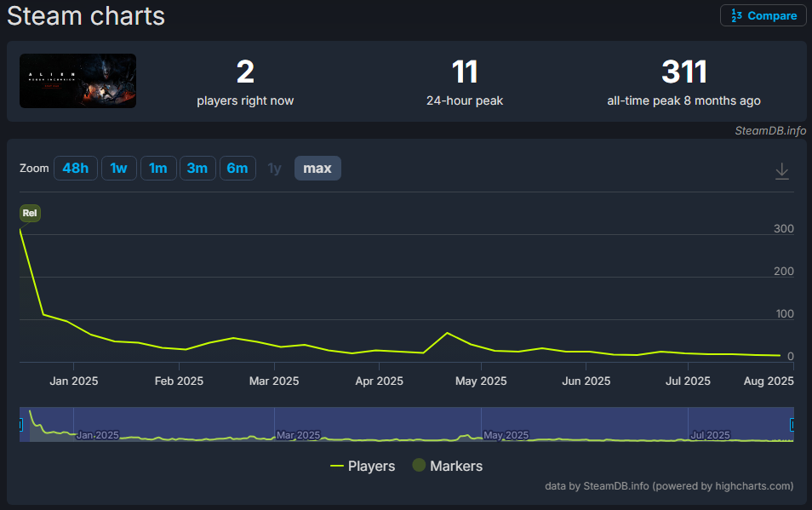Select the max zoom range
Viewport: 812px width, 510px height.
coord(317,169)
